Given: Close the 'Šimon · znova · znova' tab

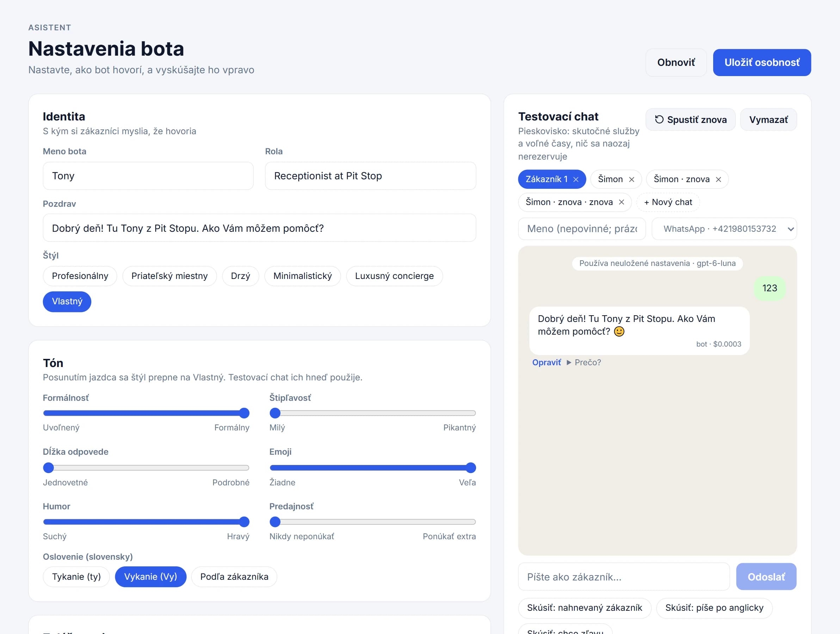Looking at the screenshot, I should [622, 202].
